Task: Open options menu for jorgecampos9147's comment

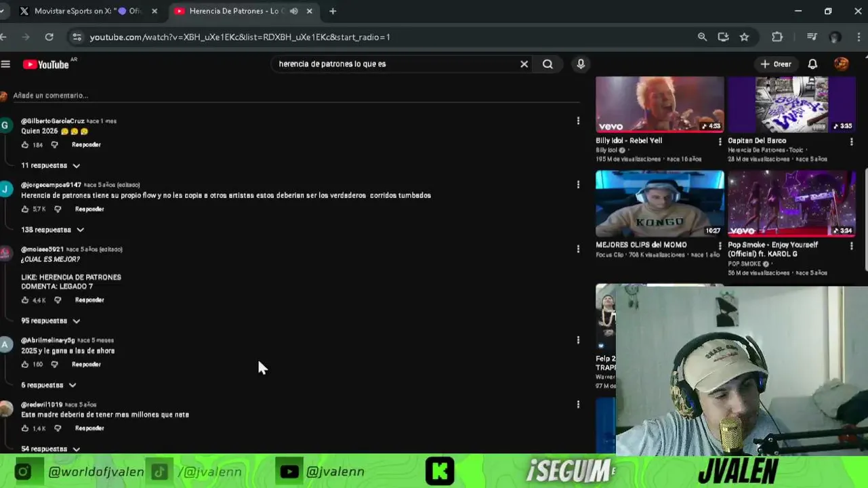Action: (578, 184)
